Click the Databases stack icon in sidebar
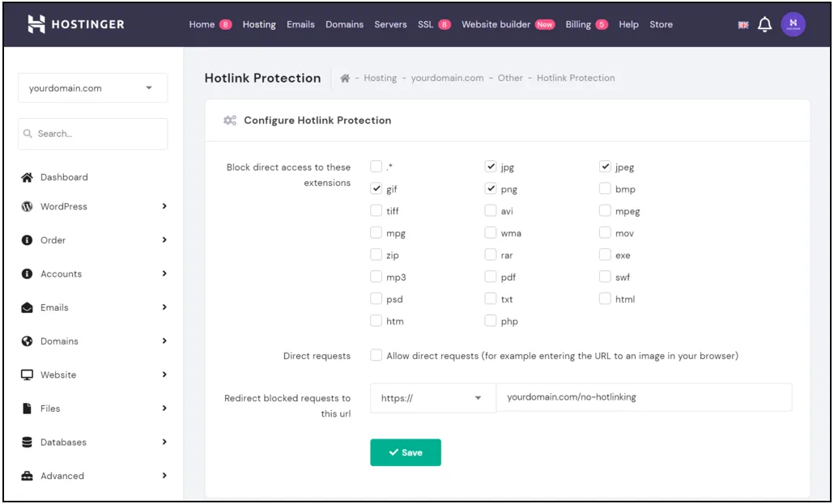This screenshot has height=504, width=834. 27,443
